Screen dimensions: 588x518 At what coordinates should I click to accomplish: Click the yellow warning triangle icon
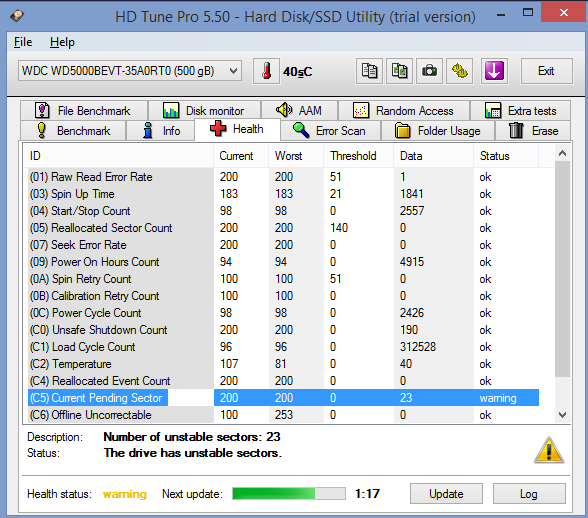tap(549, 450)
